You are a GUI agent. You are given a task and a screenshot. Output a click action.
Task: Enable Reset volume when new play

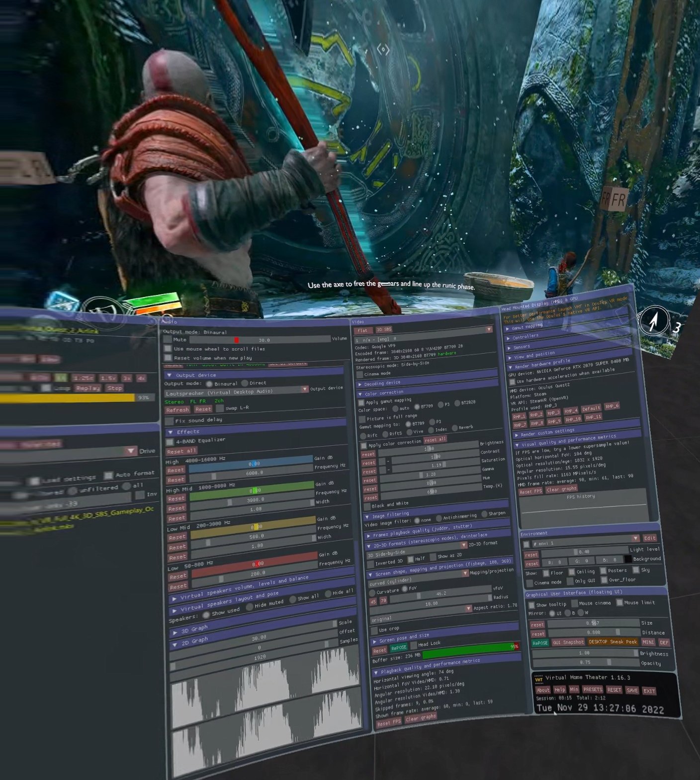pyautogui.click(x=168, y=358)
